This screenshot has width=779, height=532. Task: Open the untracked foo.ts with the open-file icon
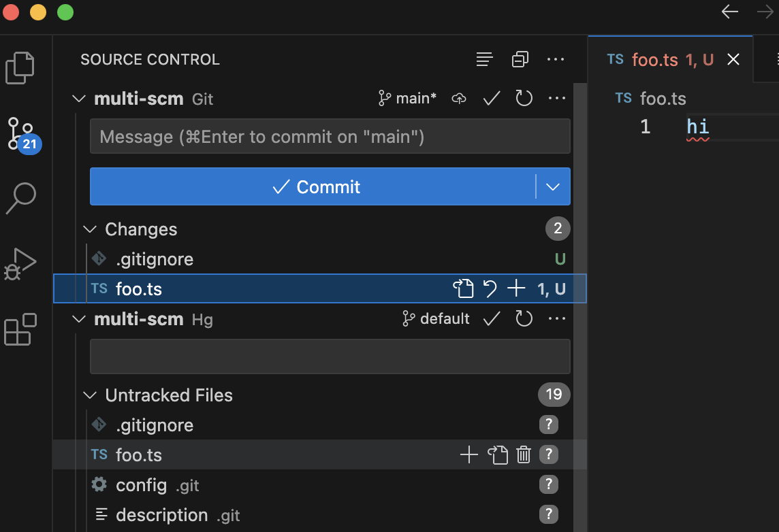pyautogui.click(x=498, y=454)
